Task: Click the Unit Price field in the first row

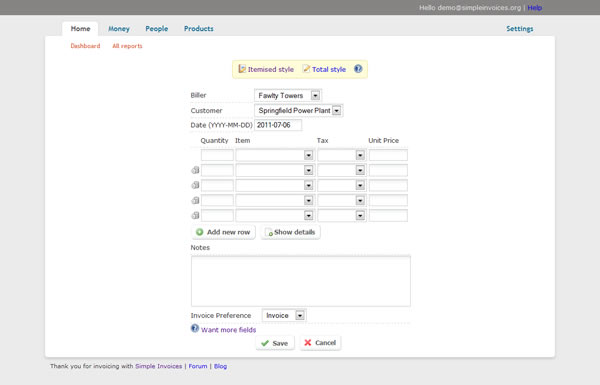Action: 388,155
